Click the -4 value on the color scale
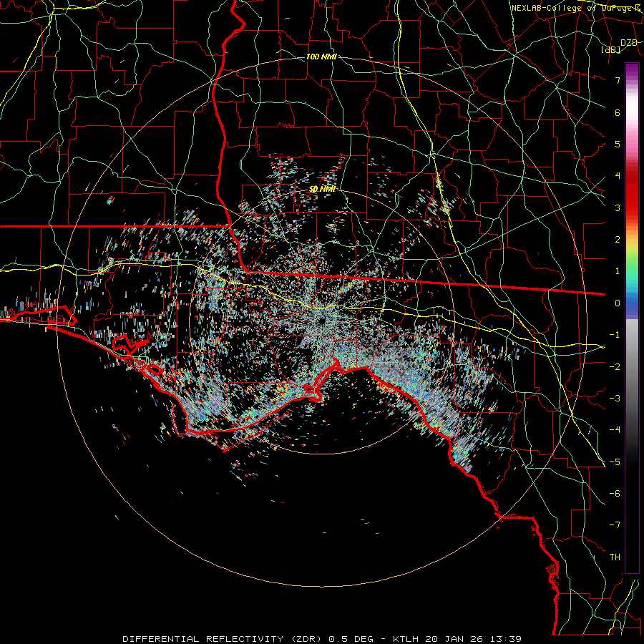Screen dimensions: 644x644 click(615, 430)
